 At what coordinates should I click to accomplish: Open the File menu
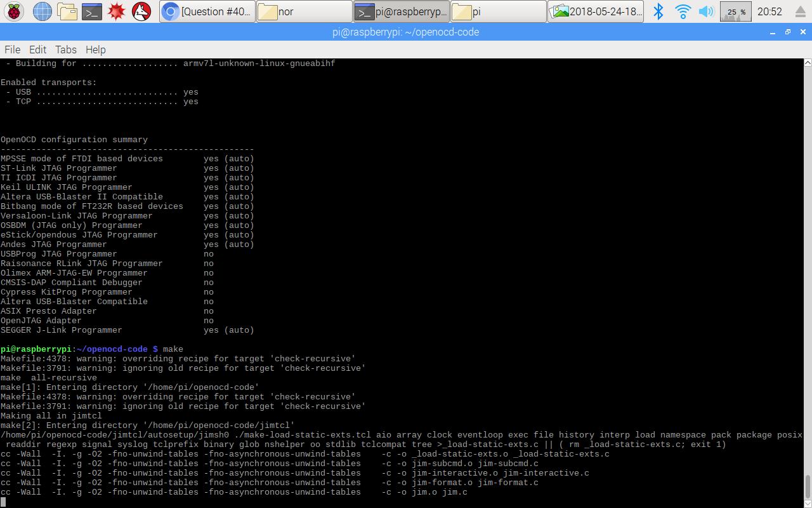click(x=13, y=50)
